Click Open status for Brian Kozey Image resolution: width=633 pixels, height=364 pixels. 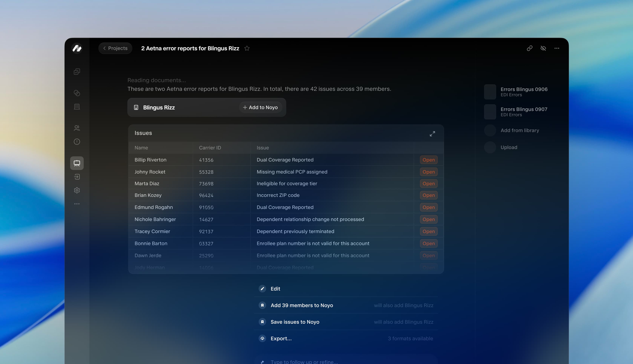(429, 195)
